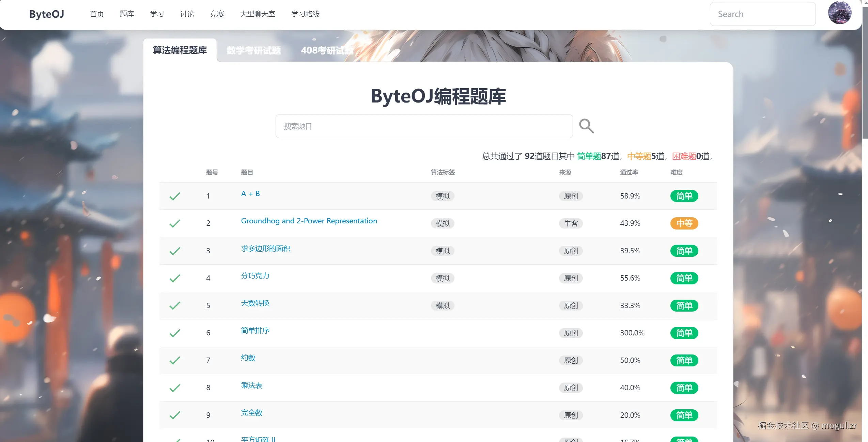Screen dimensions: 868x442
Task: Switch to the 数学考研试题 tab
Action: tap(254, 50)
